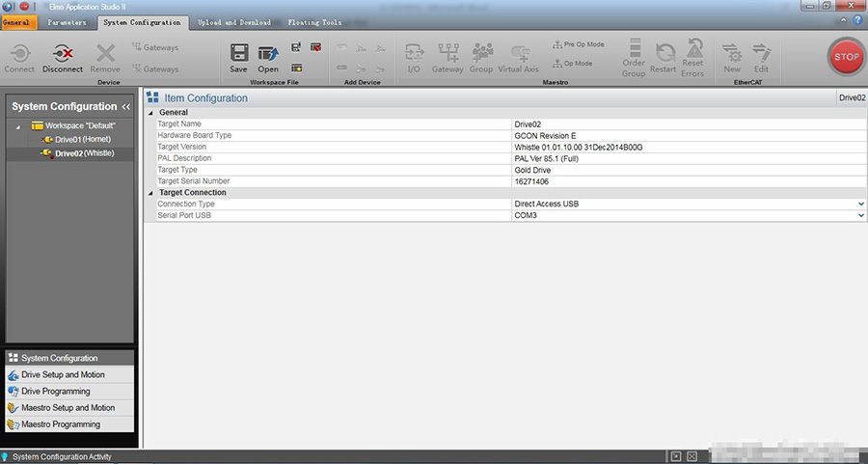Image resolution: width=868 pixels, height=464 pixels.
Task: Open the Connection Type dropdown
Action: pyautogui.click(x=860, y=205)
